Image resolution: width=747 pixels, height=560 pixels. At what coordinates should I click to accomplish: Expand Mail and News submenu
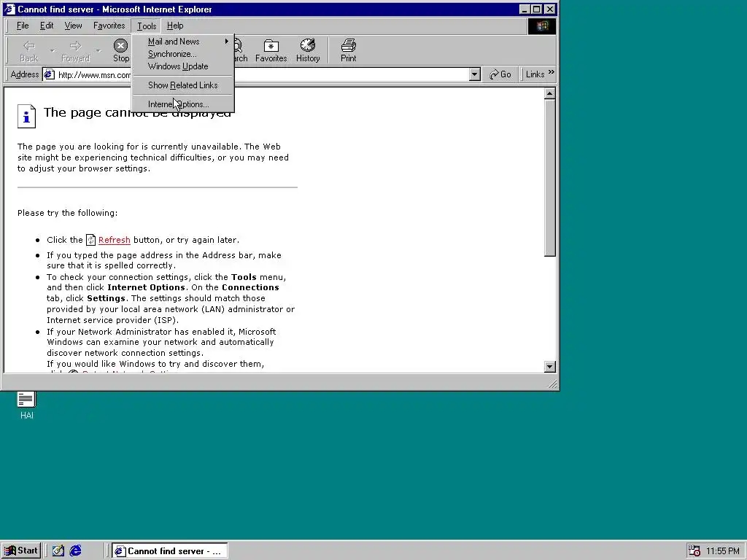pos(183,42)
